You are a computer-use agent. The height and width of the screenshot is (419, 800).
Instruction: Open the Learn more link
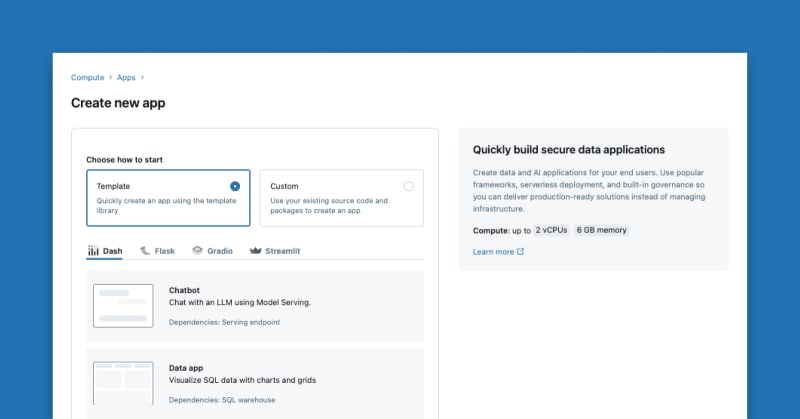493,252
